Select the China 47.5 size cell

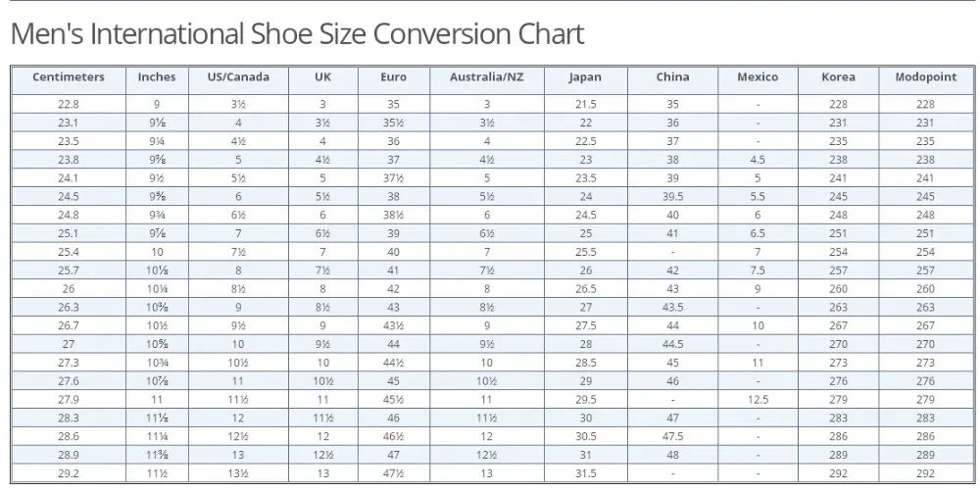coord(672,437)
